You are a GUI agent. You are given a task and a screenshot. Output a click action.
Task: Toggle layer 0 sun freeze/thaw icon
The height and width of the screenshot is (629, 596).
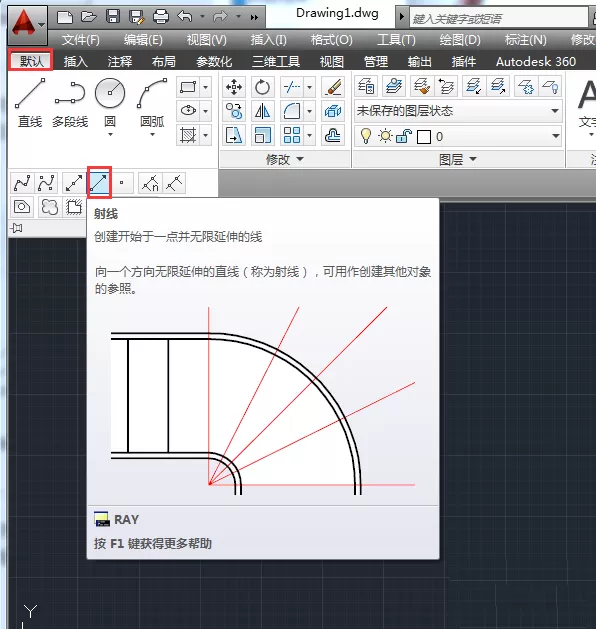pos(385,136)
